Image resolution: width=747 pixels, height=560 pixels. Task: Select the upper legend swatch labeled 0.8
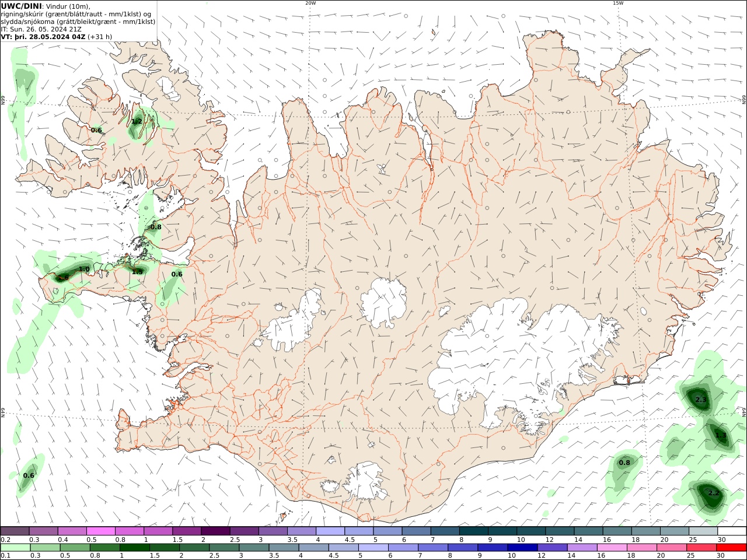pyautogui.click(x=130, y=531)
